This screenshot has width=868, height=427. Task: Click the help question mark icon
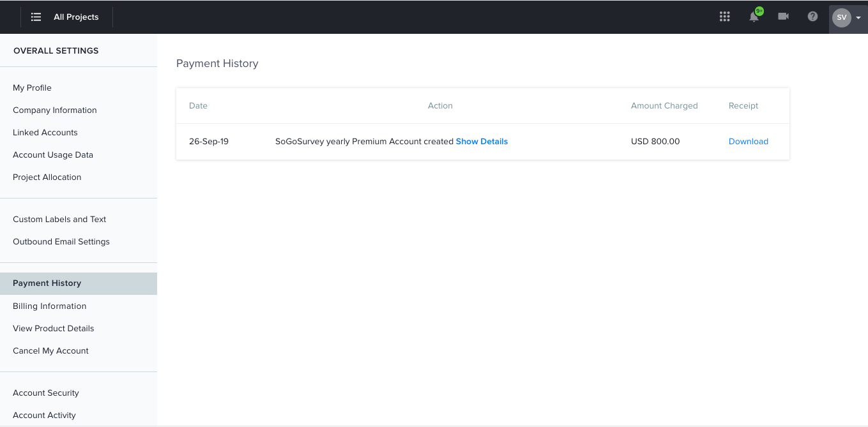coord(812,17)
